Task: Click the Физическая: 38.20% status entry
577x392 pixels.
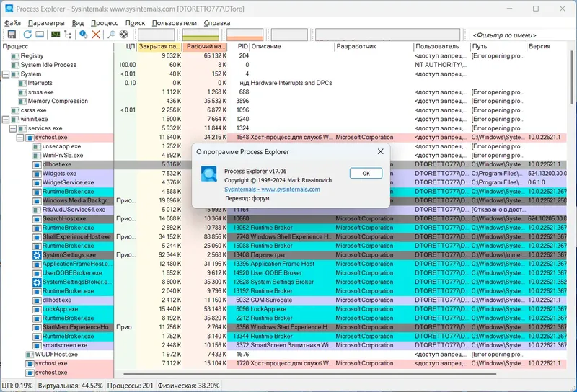Action: click(188, 386)
